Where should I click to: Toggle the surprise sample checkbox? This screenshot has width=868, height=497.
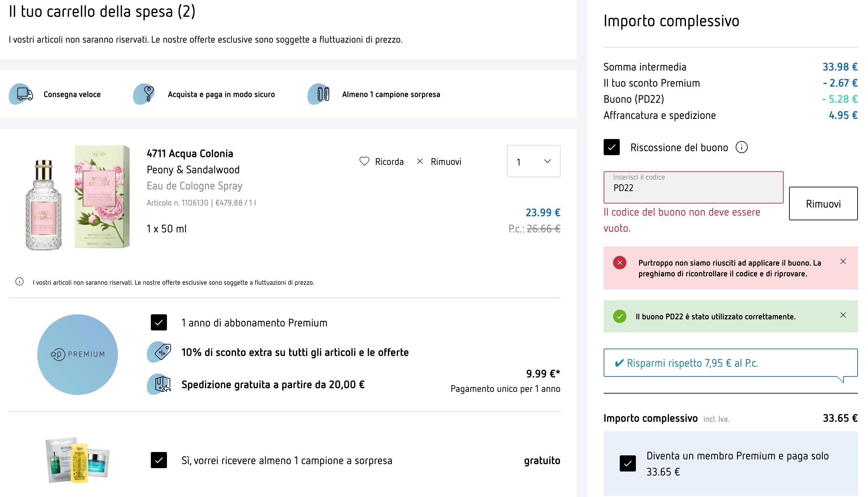click(159, 460)
